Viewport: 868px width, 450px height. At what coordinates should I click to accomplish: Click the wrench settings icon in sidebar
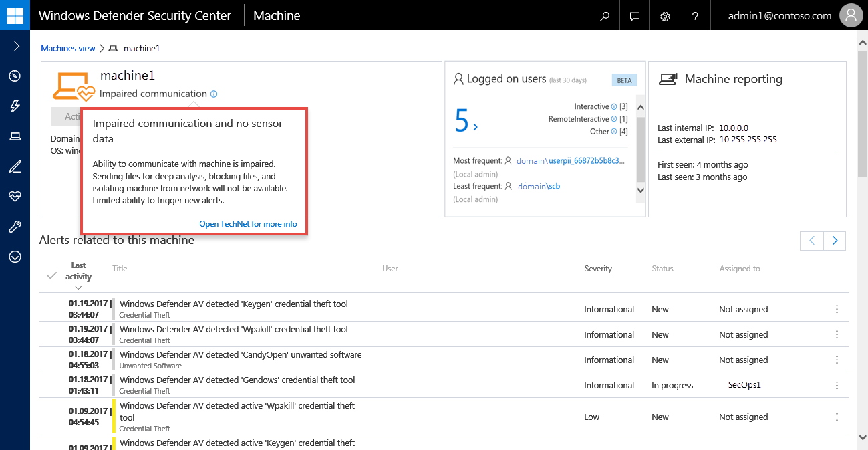[x=15, y=227]
